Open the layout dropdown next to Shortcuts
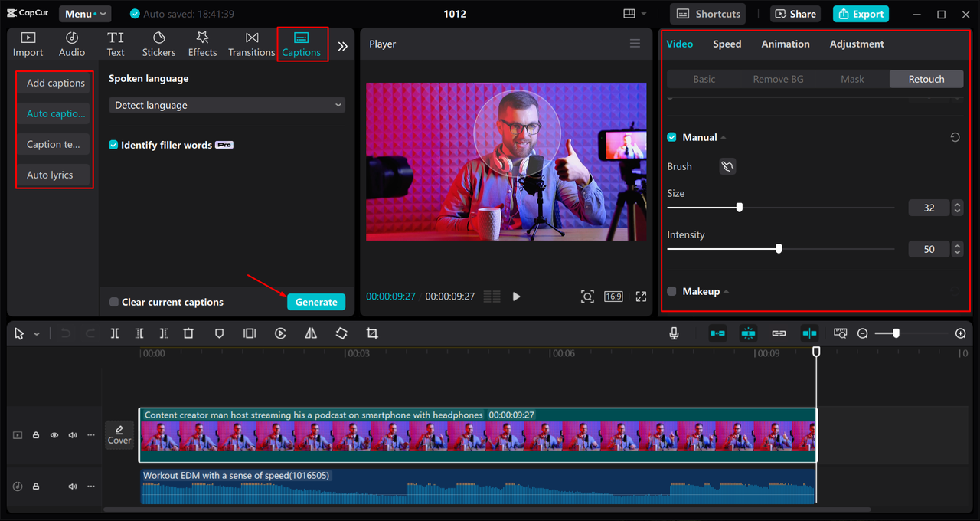 tap(635, 14)
